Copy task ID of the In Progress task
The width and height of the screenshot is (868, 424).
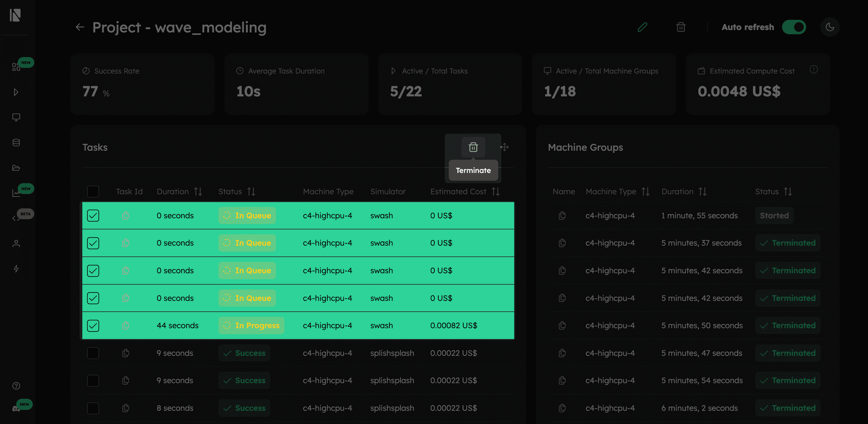point(126,325)
